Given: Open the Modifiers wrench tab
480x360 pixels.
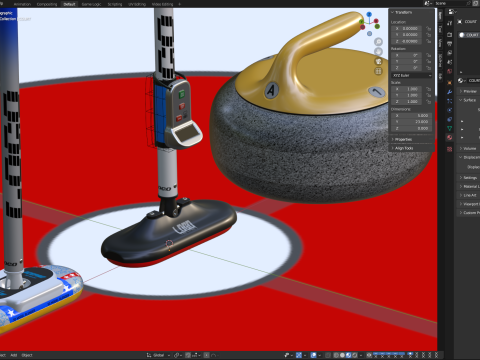Looking at the screenshot, I should pos(450,92).
